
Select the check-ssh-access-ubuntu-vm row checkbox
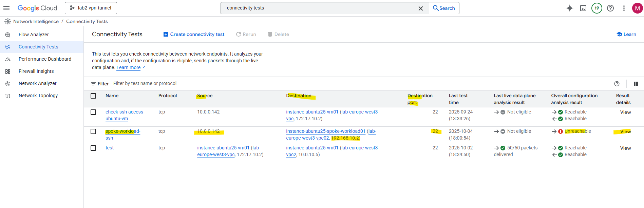point(93,112)
